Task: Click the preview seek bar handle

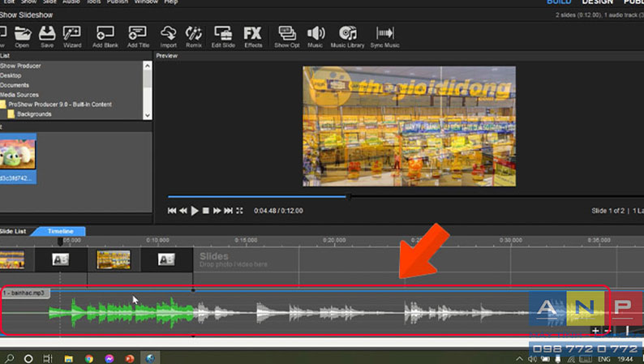Action: 348,197
